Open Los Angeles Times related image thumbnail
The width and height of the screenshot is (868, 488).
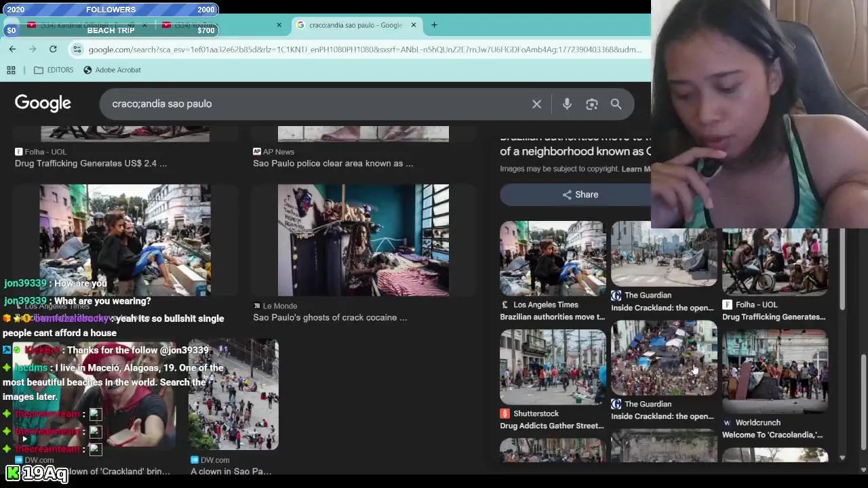coord(553,258)
